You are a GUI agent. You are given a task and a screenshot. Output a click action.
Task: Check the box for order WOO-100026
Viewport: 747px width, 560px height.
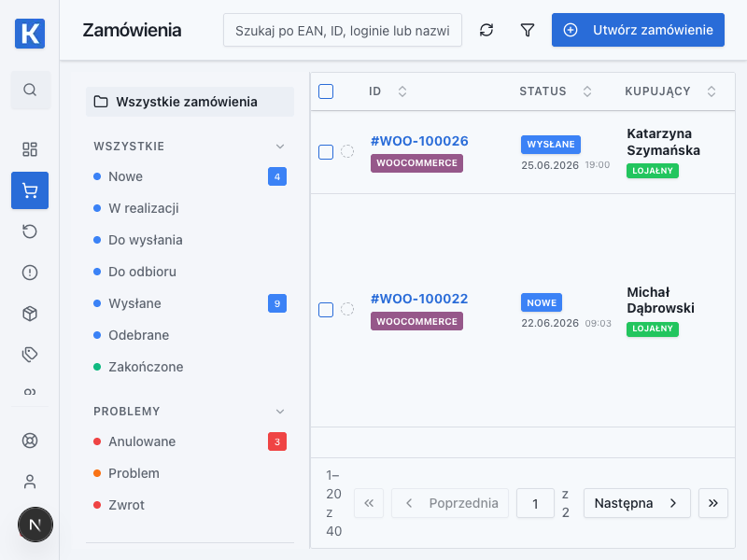[x=326, y=152]
